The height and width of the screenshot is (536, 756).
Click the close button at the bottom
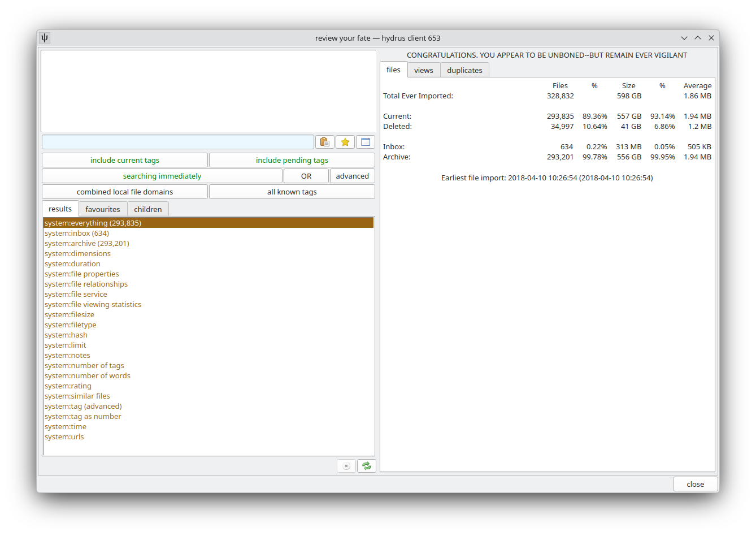[696, 484]
